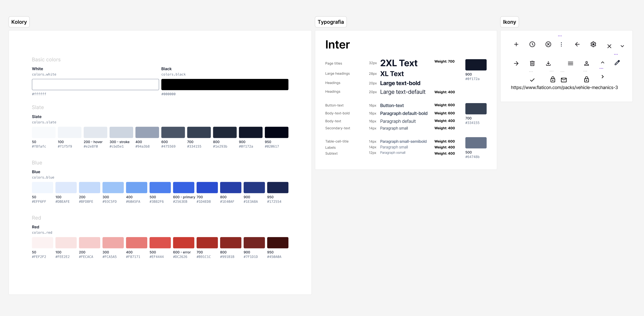
Task: Pick Blue 100 swatch #DBEAFE
Action: tap(66, 188)
